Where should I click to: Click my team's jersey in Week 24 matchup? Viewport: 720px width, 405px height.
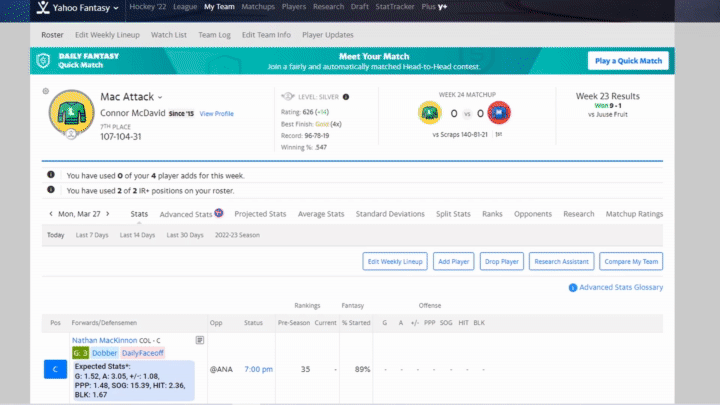tap(430, 112)
